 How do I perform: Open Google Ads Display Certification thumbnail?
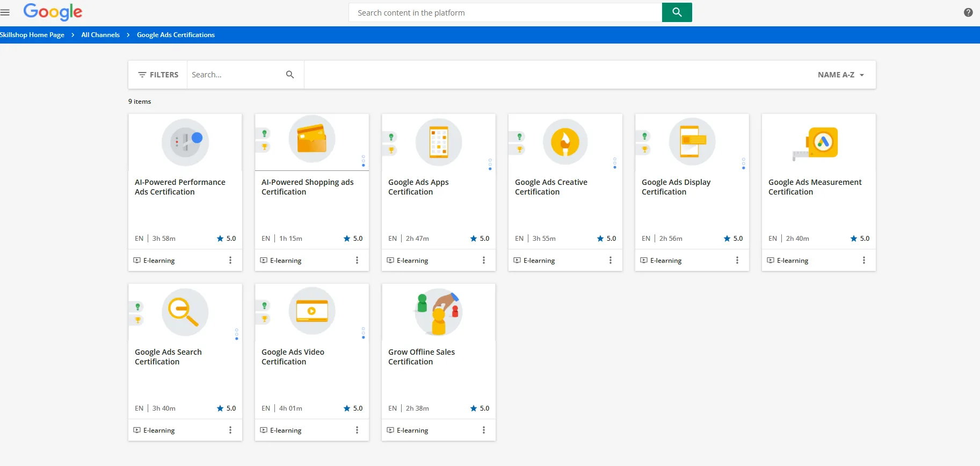(692, 142)
